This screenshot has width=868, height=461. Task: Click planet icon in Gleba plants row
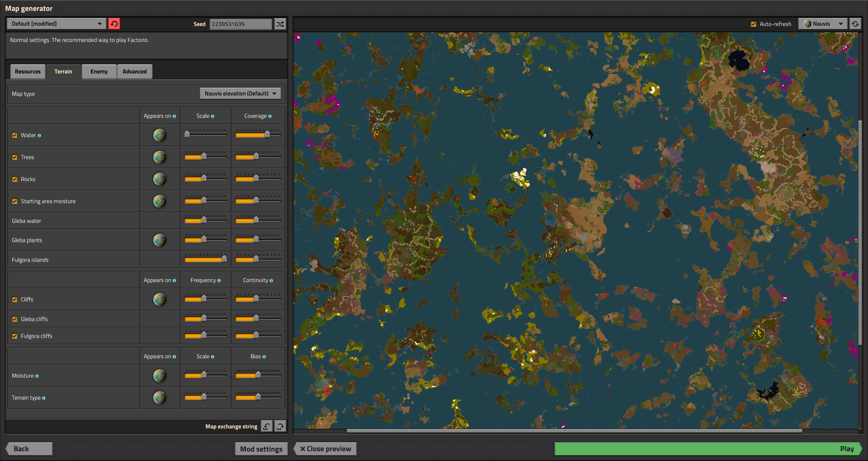point(159,240)
